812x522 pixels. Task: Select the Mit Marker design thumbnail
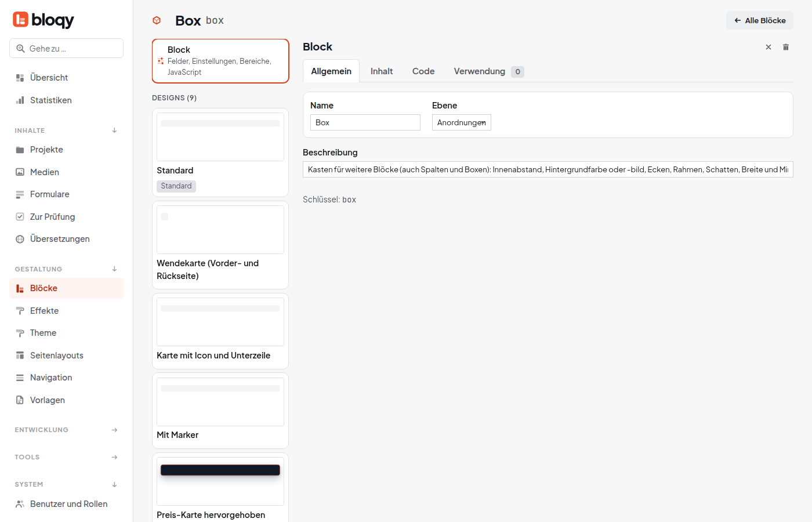tap(220, 402)
